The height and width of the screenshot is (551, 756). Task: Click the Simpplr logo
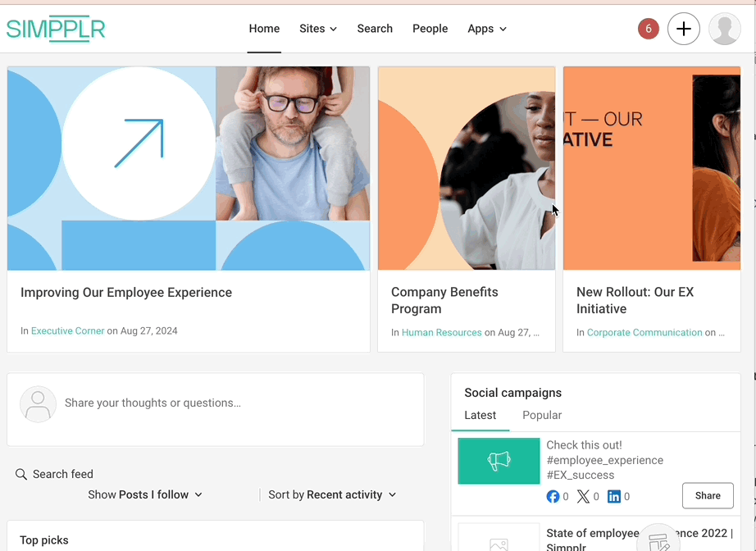(56, 29)
